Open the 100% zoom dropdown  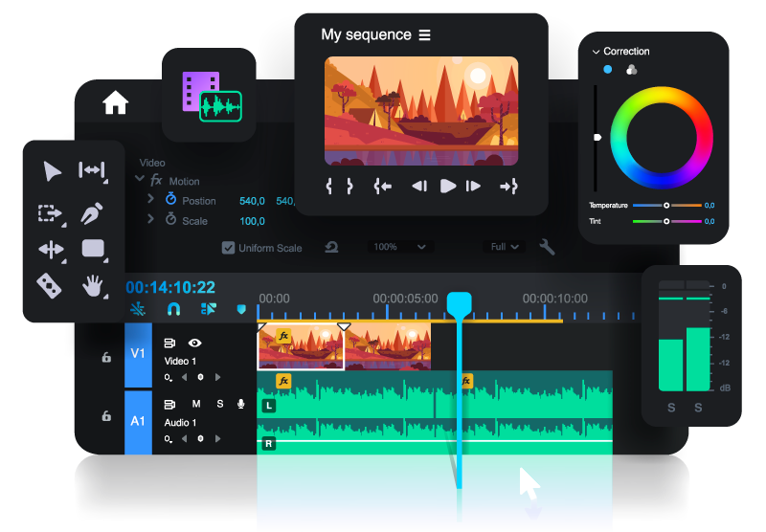pos(399,247)
